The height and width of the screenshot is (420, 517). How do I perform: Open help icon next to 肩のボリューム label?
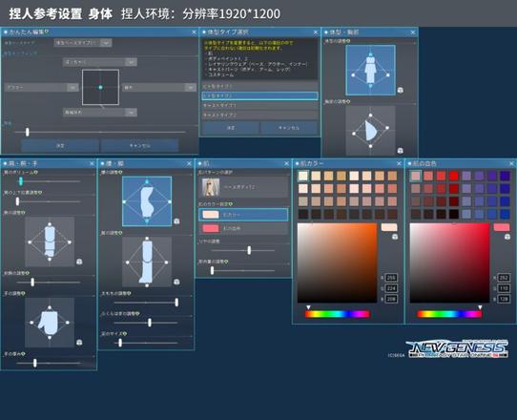point(35,172)
